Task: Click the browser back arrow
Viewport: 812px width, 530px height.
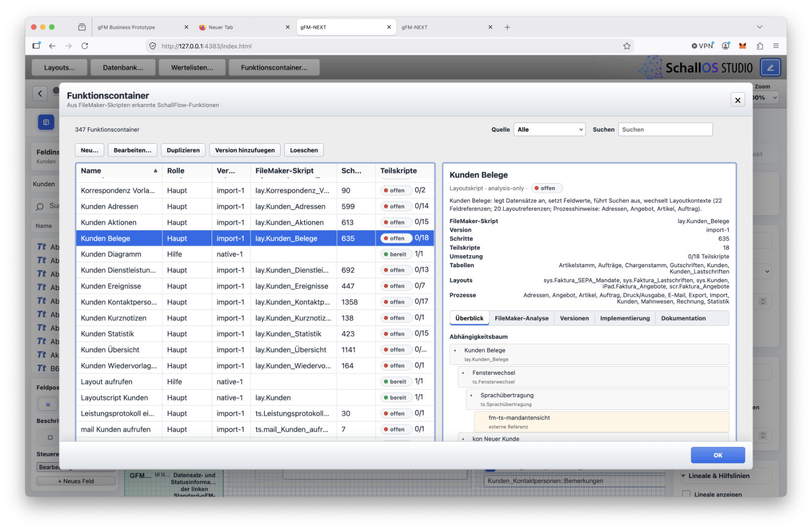Action: (52, 46)
